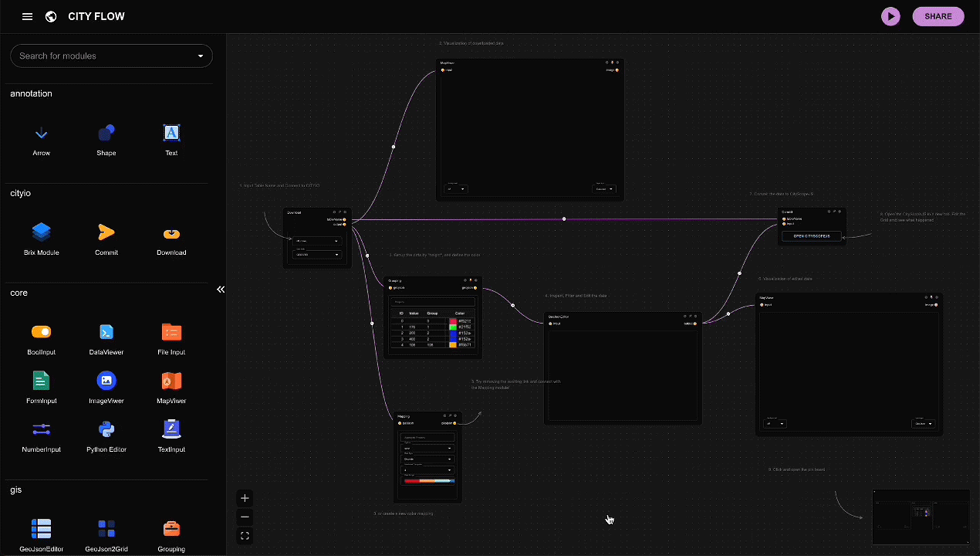Image resolution: width=980 pixels, height=556 pixels.
Task: Select the TextInput module
Action: point(171,436)
